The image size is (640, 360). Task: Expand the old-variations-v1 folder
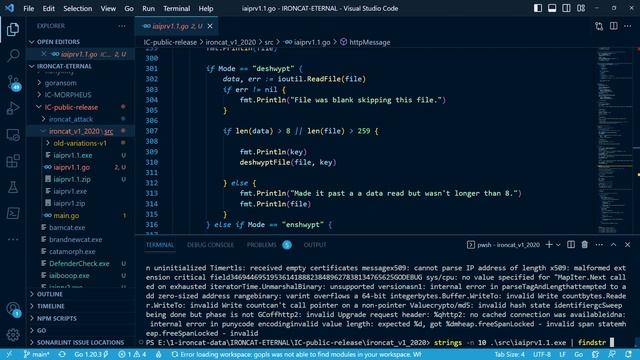click(x=80, y=143)
